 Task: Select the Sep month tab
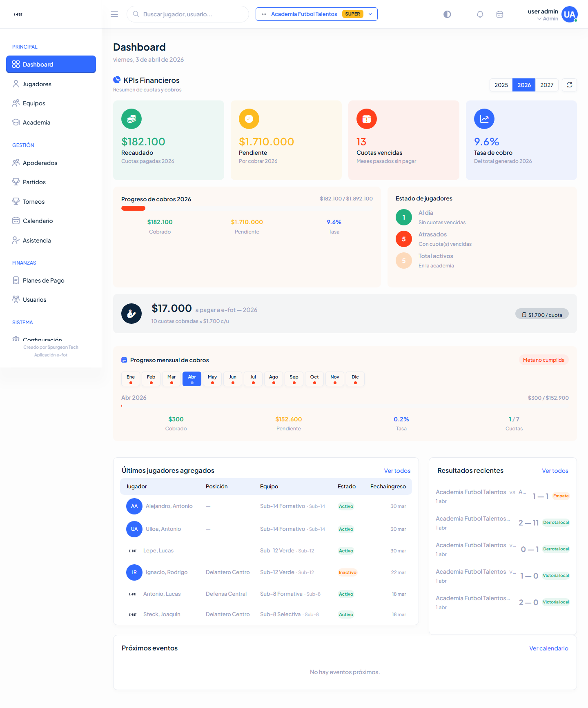click(294, 379)
